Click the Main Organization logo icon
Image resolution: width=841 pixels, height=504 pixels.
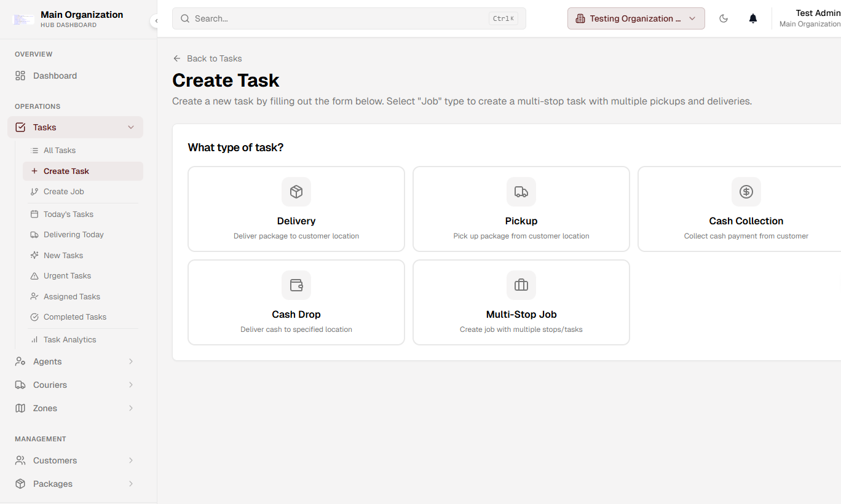tap(23, 19)
